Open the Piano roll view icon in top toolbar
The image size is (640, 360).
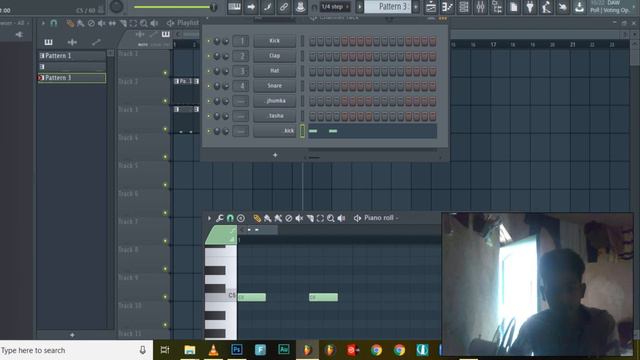[447, 7]
